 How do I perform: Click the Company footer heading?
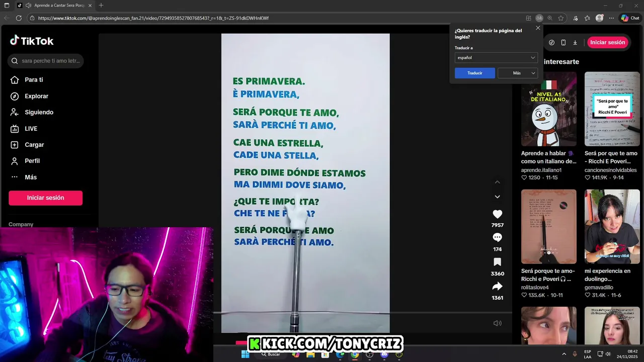pos(21,224)
